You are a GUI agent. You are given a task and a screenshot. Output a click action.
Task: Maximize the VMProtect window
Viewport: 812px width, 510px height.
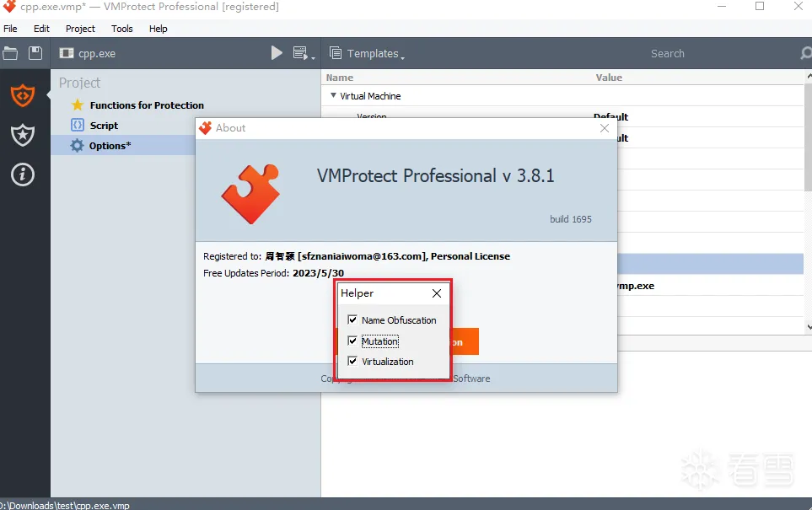click(x=760, y=6)
